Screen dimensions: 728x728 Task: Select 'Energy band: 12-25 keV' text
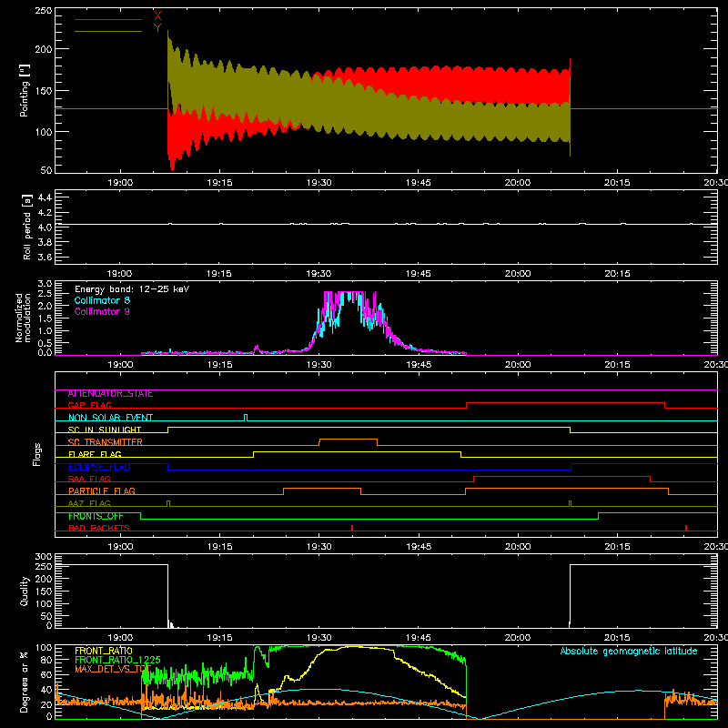[132, 289]
